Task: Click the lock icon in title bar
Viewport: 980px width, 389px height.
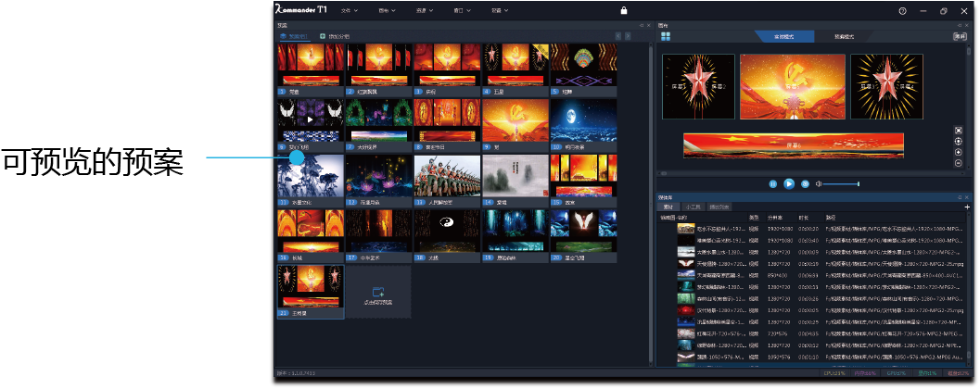Action: coord(624,10)
